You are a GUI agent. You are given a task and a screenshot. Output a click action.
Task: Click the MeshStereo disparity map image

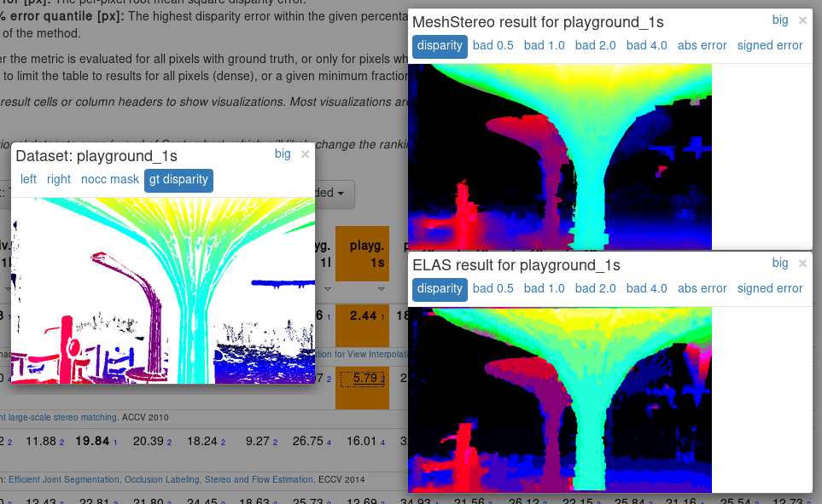560,157
